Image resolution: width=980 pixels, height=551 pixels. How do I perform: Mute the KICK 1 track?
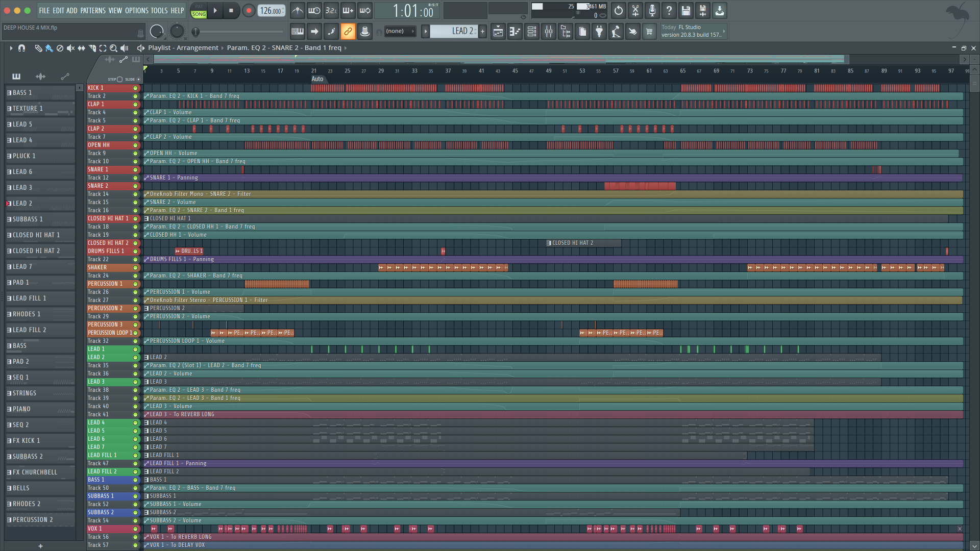coord(135,88)
